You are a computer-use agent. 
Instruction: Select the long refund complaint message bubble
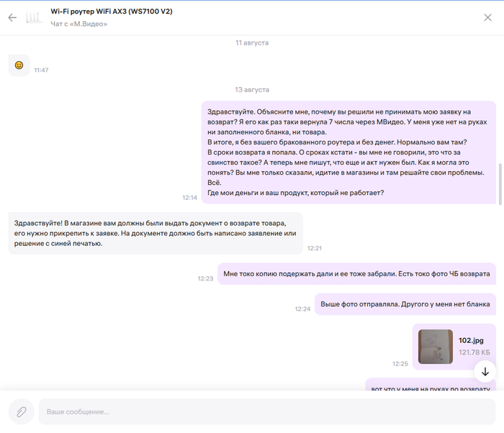point(348,152)
